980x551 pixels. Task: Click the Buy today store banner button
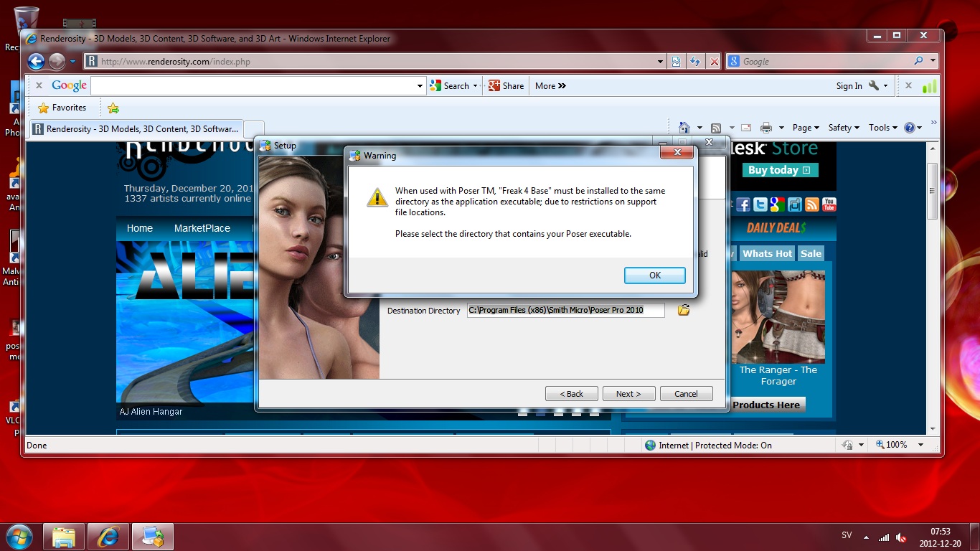click(x=780, y=170)
